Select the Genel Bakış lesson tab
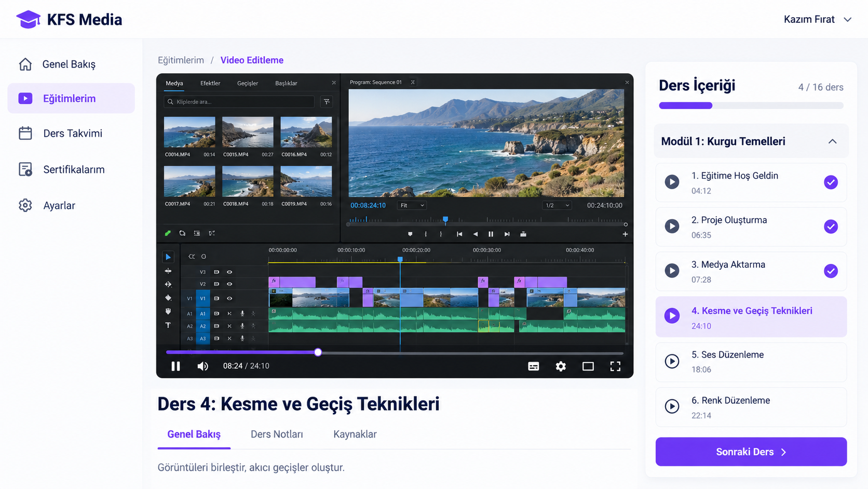This screenshot has width=868, height=489. click(194, 434)
